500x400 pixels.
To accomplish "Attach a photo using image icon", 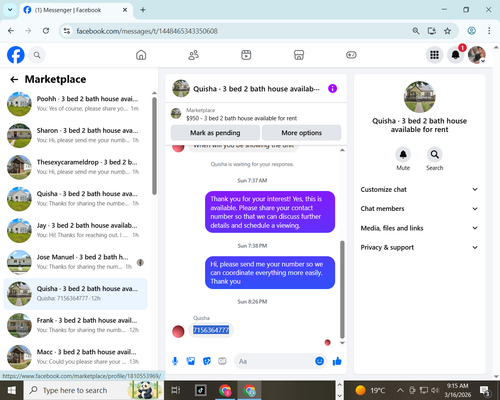I will point(191,361).
